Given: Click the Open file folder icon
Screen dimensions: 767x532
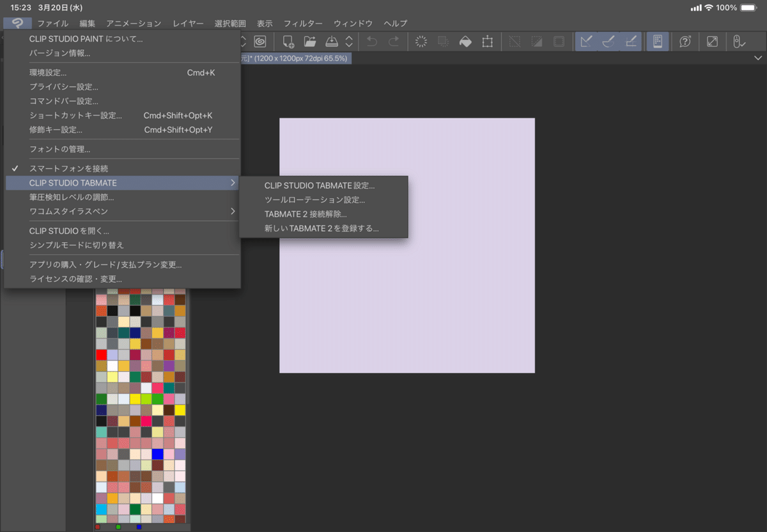Looking at the screenshot, I should (x=310, y=42).
